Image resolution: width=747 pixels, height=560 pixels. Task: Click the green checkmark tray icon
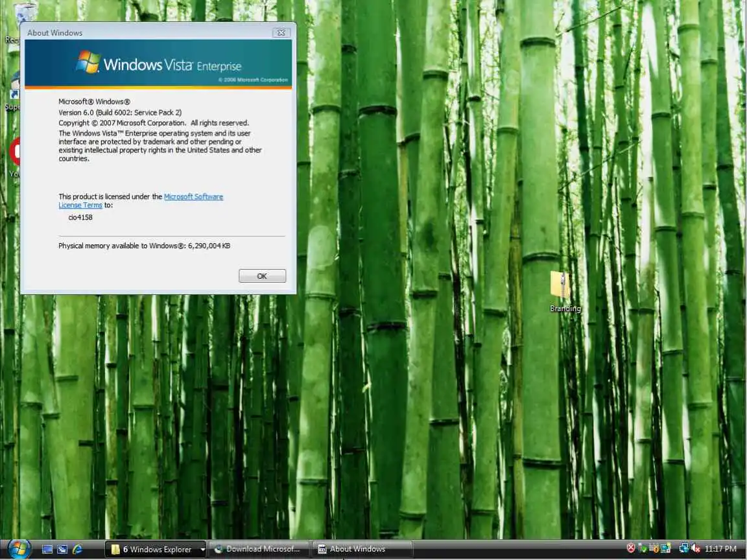point(642,548)
